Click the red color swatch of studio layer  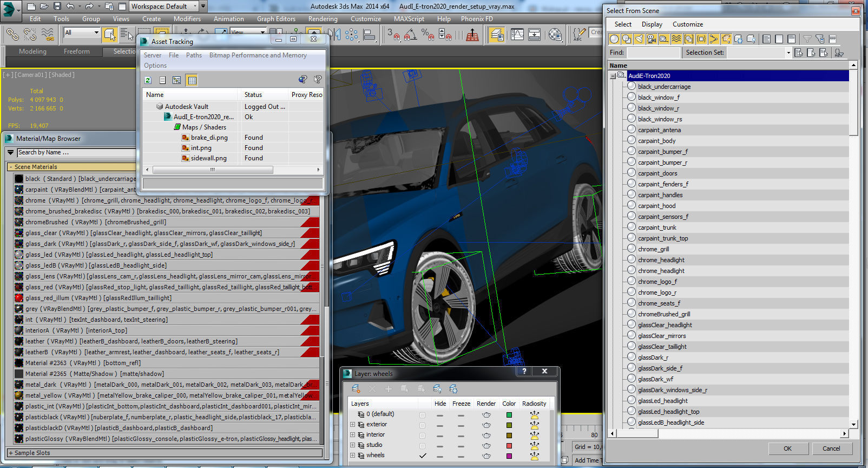coord(509,446)
